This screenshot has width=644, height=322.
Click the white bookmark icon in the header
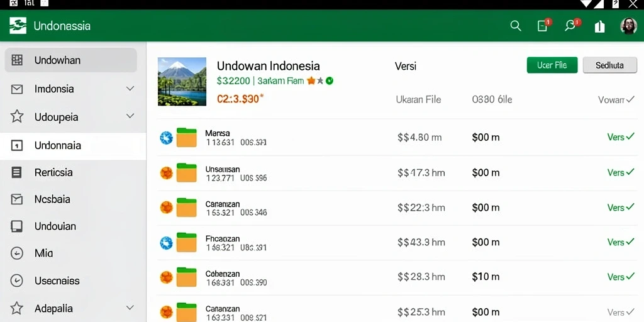point(599,26)
